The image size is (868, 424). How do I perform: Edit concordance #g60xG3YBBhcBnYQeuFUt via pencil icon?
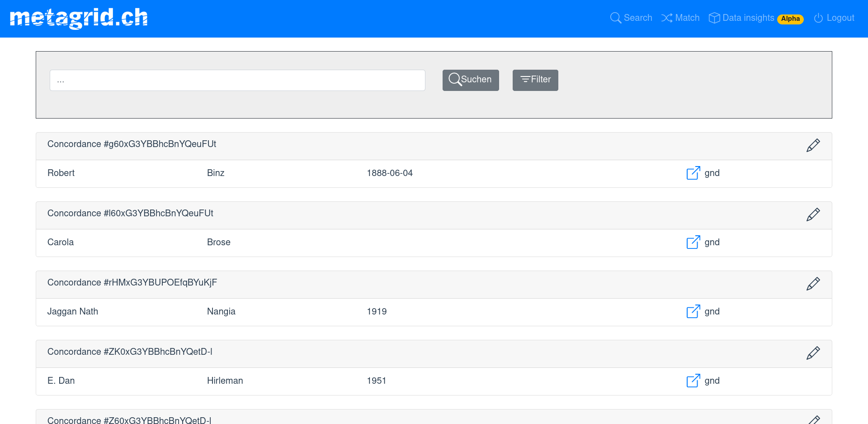point(813,145)
